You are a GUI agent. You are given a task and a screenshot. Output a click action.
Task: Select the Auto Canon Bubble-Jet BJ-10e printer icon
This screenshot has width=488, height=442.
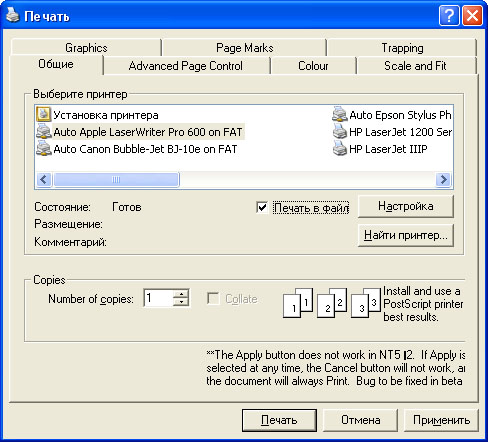tap(43, 148)
